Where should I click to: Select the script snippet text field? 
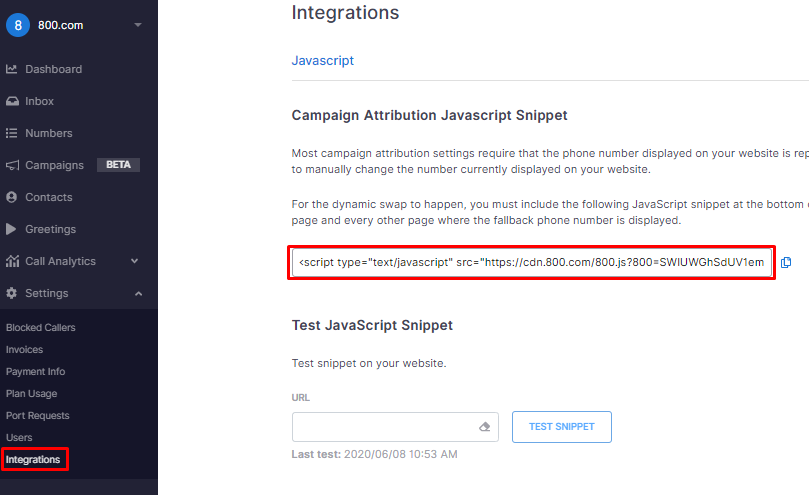pos(531,263)
